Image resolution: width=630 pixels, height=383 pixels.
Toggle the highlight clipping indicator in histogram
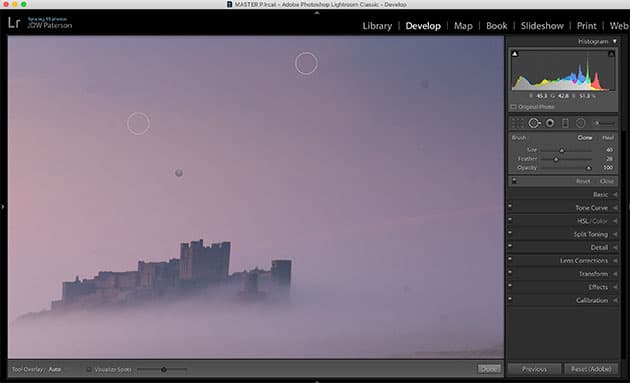[x=611, y=53]
